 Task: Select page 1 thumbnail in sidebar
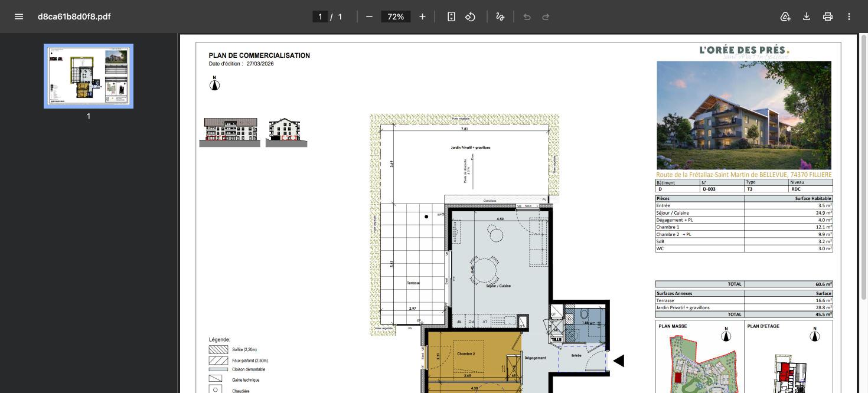89,76
